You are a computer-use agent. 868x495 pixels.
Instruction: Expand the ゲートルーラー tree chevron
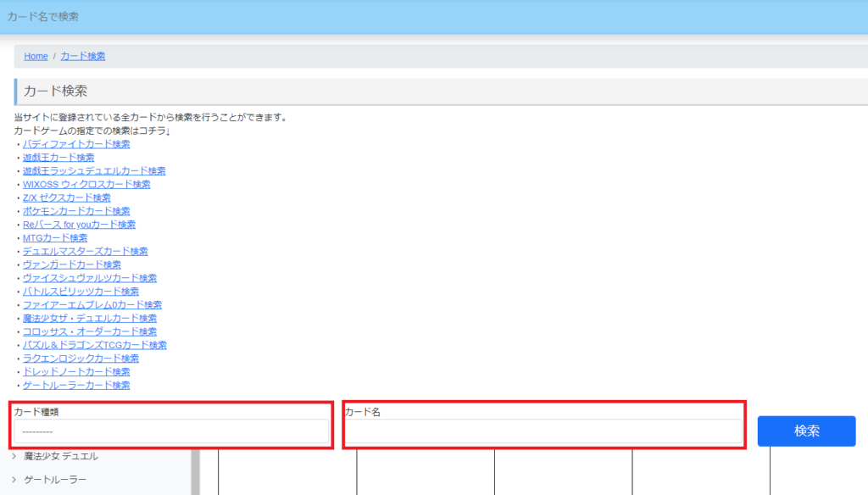coord(14,480)
